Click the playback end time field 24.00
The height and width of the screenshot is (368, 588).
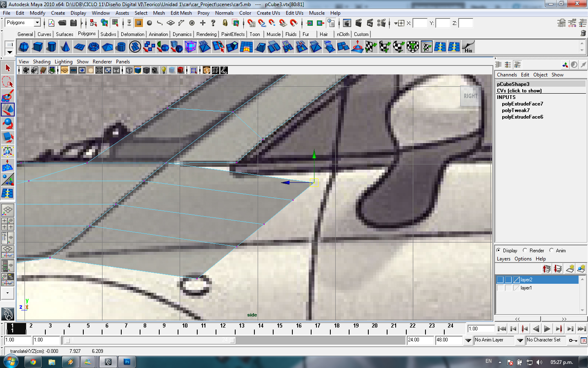pyautogui.click(x=420, y=340)
